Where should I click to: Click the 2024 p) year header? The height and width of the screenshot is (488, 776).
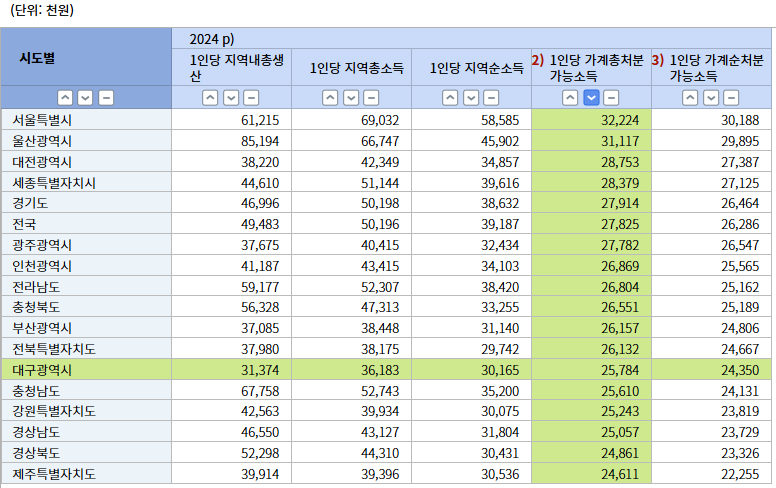[x=212, y=39]
